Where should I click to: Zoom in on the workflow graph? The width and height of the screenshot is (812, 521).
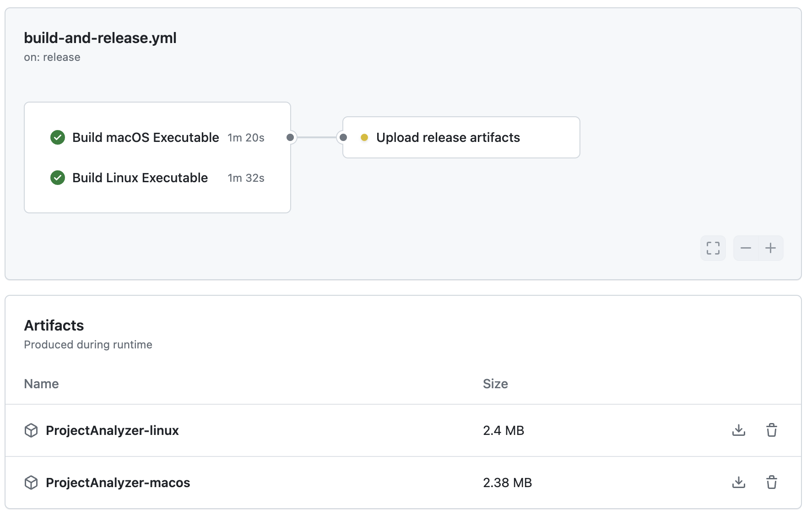coord(770,248)
